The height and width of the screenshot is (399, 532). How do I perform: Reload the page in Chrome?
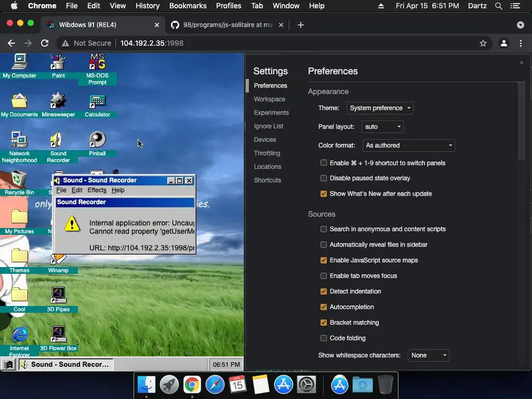45,43
